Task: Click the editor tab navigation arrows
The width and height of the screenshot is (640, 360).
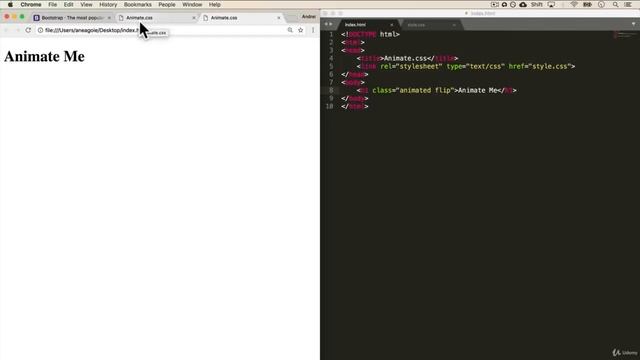Action: (x=328, y=24)
